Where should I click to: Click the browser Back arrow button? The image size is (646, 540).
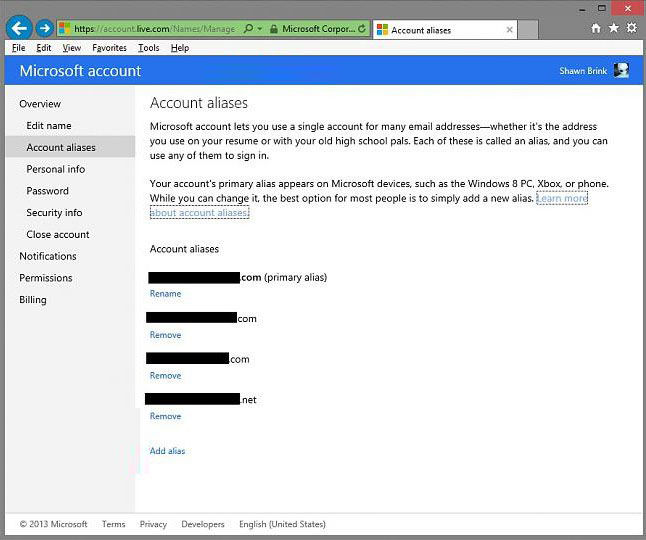tap(19, 28)
